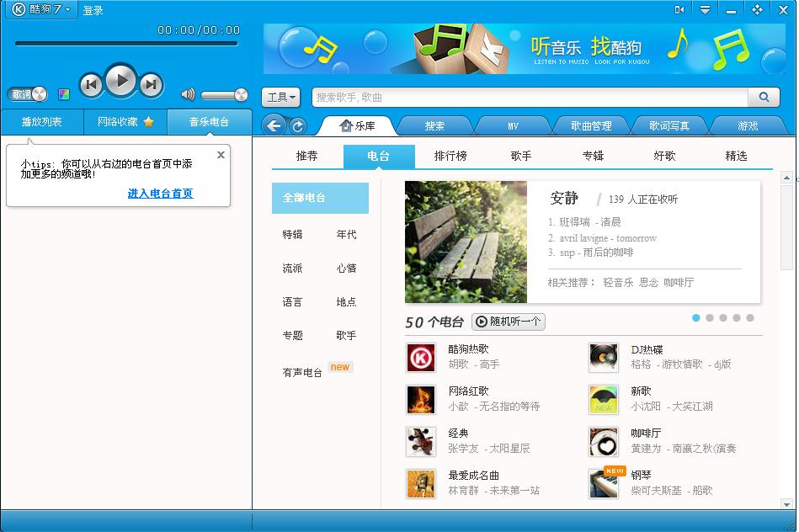Viewport: 799px width, 532px height.
Task: Adjust the volume slider
Action: pos(224,95)
